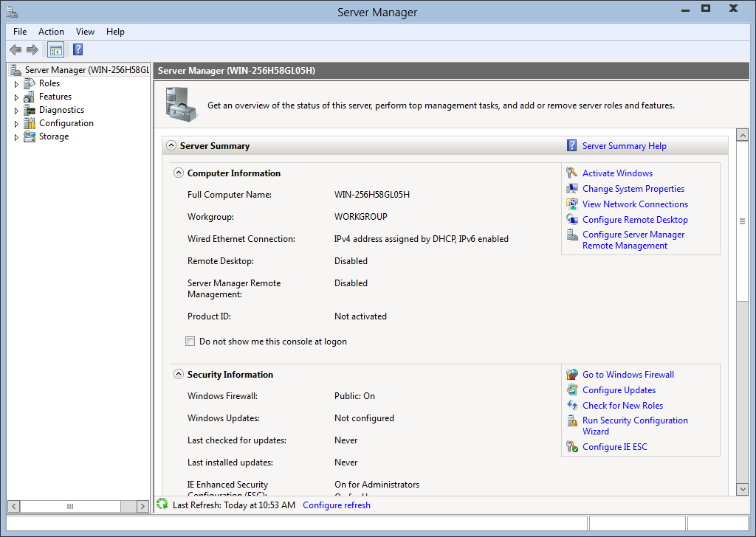Open the Configure refresh link
Screen dimensions: 756x537
[x=337, y=505]
